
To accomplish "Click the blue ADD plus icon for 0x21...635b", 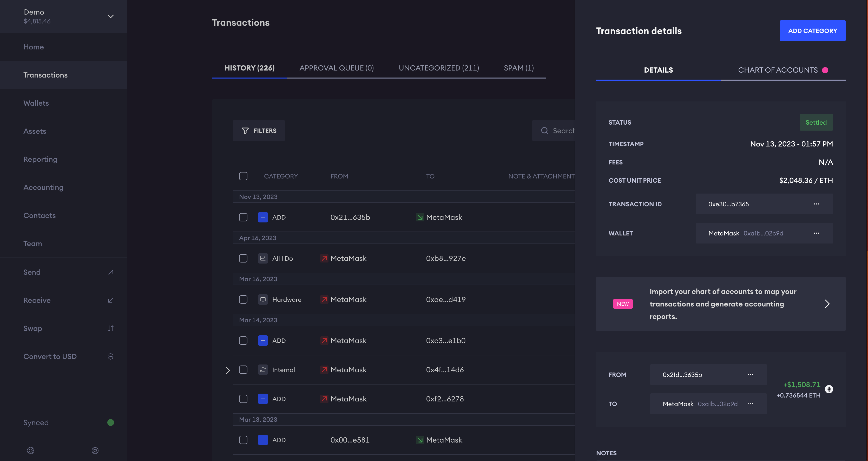I will (263, 217).
